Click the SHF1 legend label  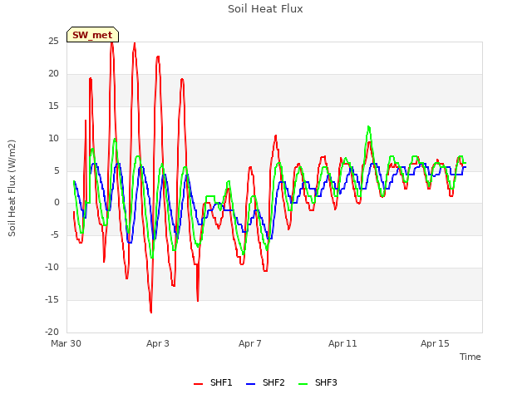click(221, 382)
